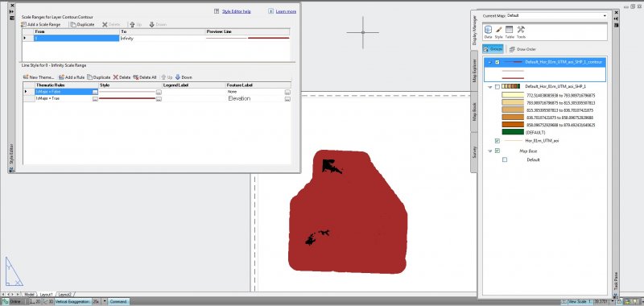The width and height of the screenshot is (644, 306).
Task: Switch to the Map Explorer tab
Action: (x=474, y=70)
